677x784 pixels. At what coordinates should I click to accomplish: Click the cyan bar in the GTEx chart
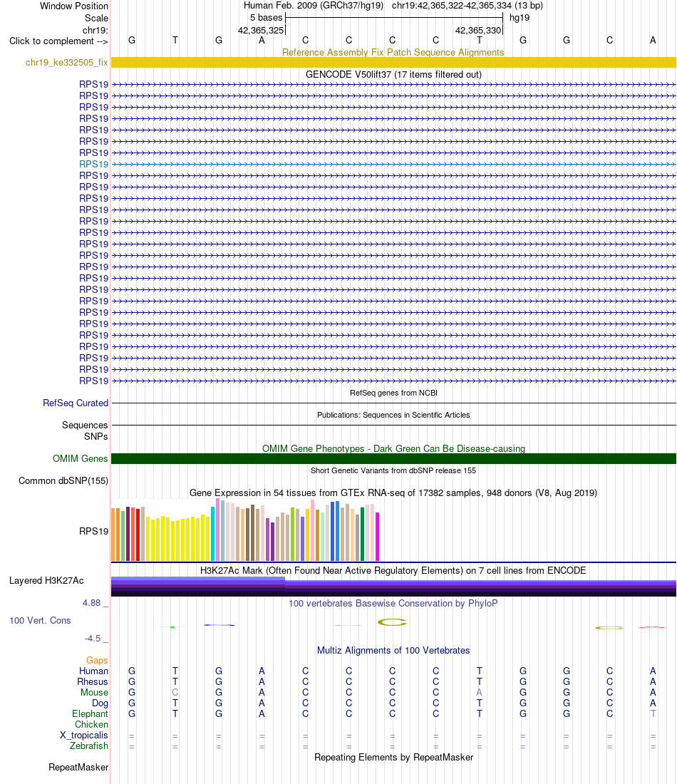click(x=212, y=534)
